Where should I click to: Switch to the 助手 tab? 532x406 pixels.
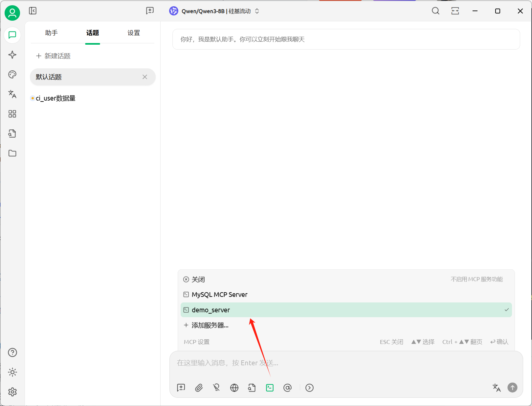coord(51,33)
